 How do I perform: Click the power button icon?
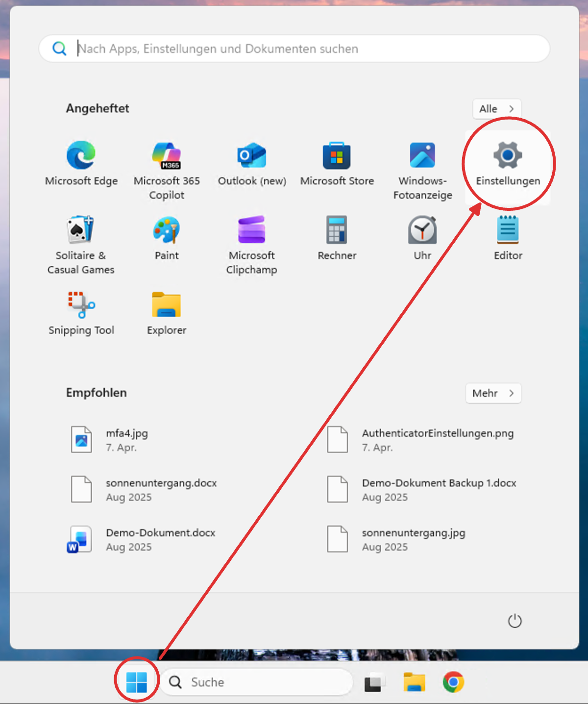point(514,621)
